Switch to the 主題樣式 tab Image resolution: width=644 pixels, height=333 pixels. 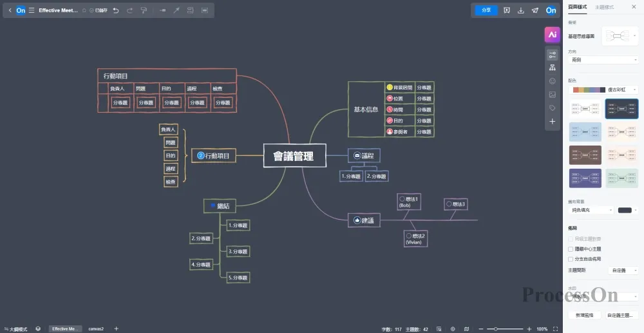tap(605, 6)
